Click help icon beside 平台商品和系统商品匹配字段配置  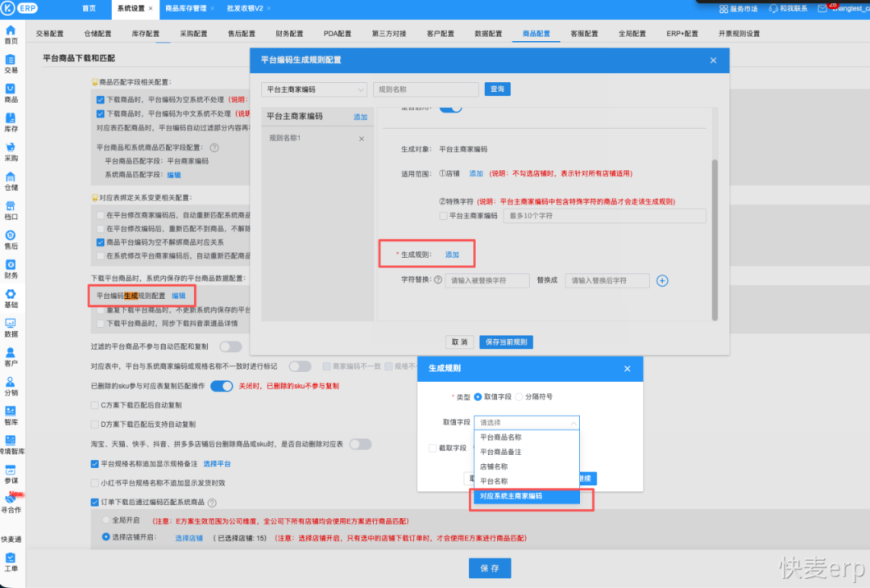[x=214, y=147]
